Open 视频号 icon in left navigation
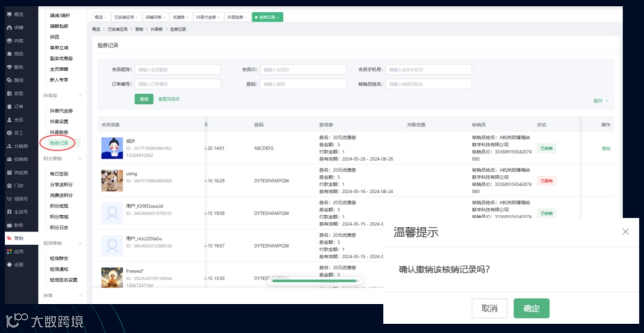Viewport: 644px width, 333px height. click(x=10, y=199)
